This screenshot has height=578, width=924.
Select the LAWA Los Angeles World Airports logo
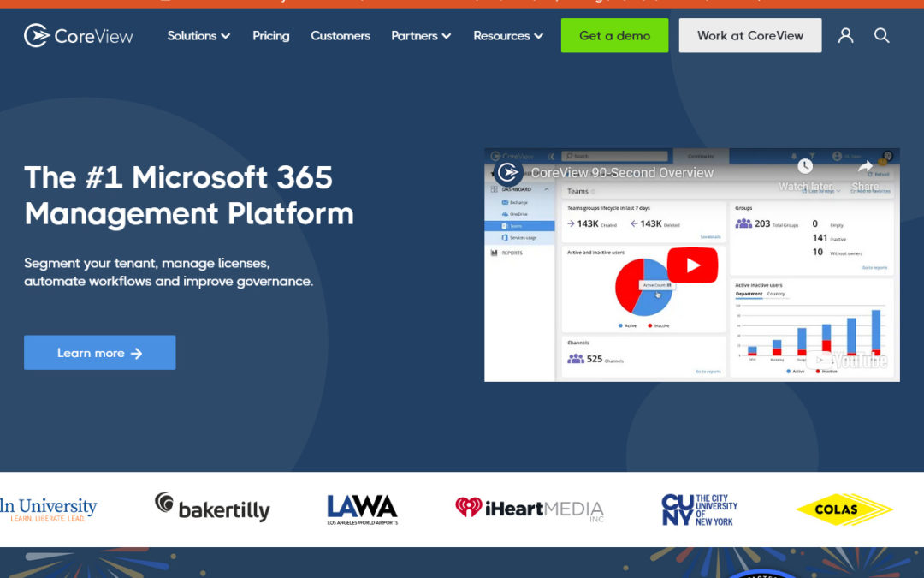click(363, 509)
